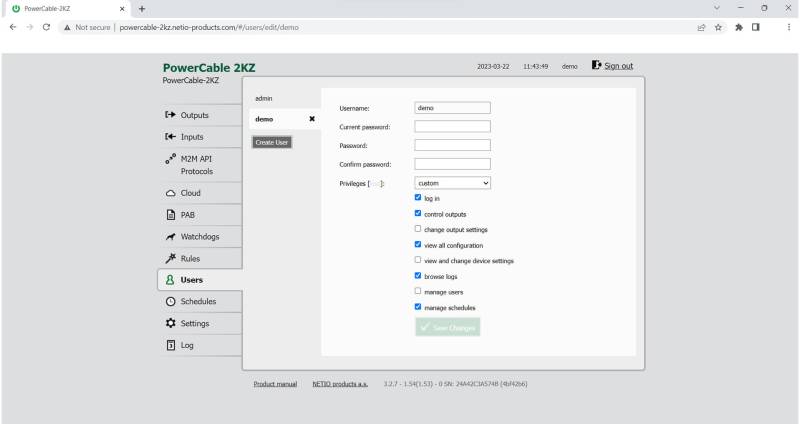Click the Sign out door icon
800x424 pixels.
597,66
